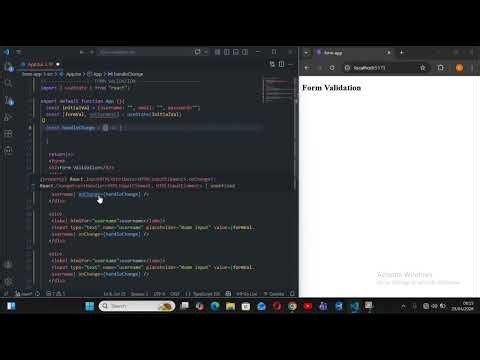Open the browser tab search dropdown arrow
Viewport: 480px width, 360px height.
[306, 53]
